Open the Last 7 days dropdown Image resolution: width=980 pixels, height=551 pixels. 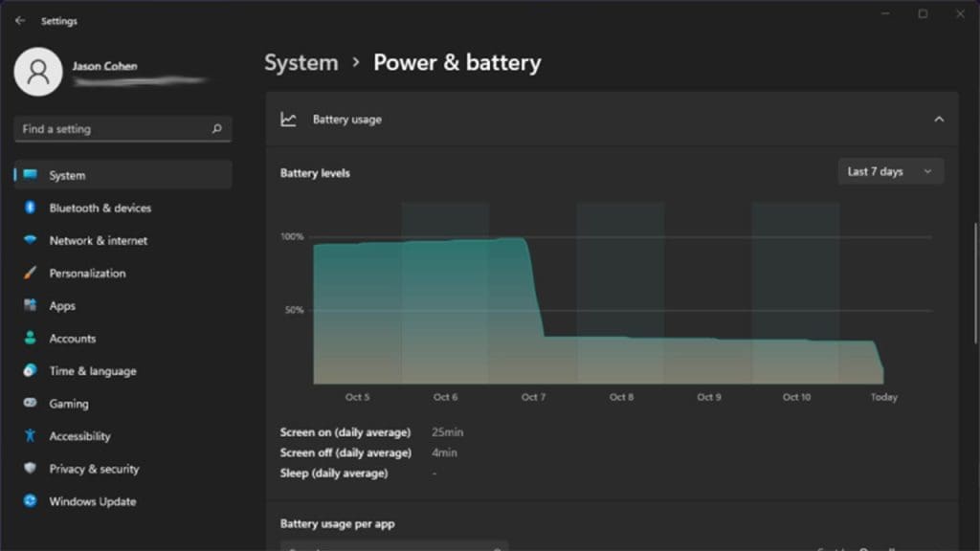(889, 171)
